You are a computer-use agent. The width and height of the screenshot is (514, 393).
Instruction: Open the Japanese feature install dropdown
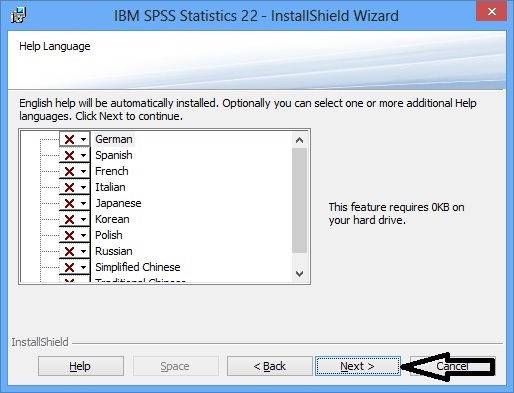(75, 203)
